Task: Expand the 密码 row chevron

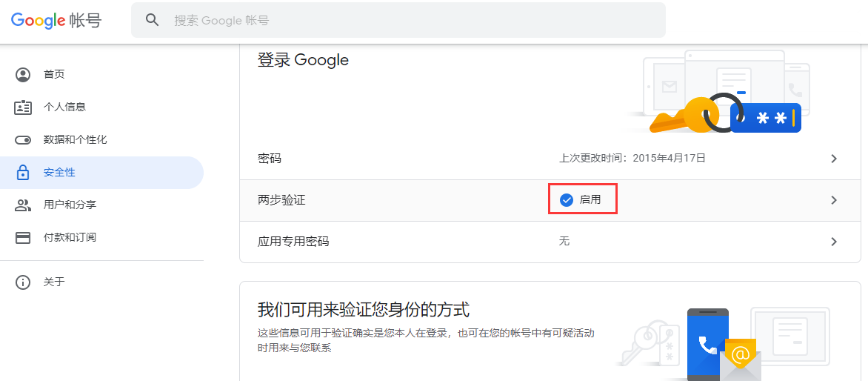Action: point(834,159)
